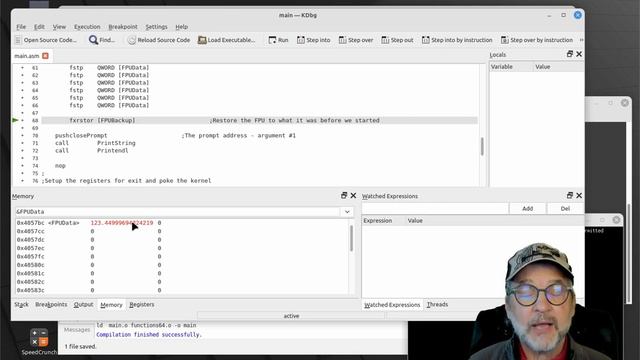The width and height of the screenshot is (640, 360).
Task: Click the 0x4057cc memory address row
Action: pyautogui.click(x=31, y=231)
